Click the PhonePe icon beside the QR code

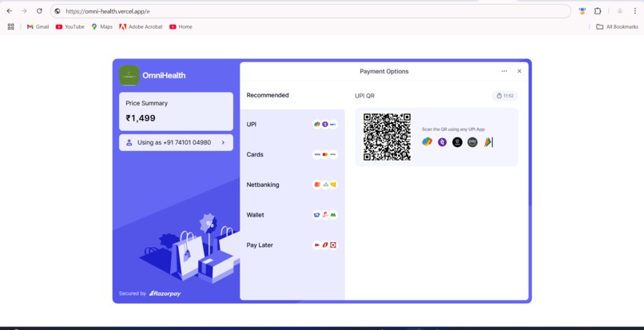(442, 142)
